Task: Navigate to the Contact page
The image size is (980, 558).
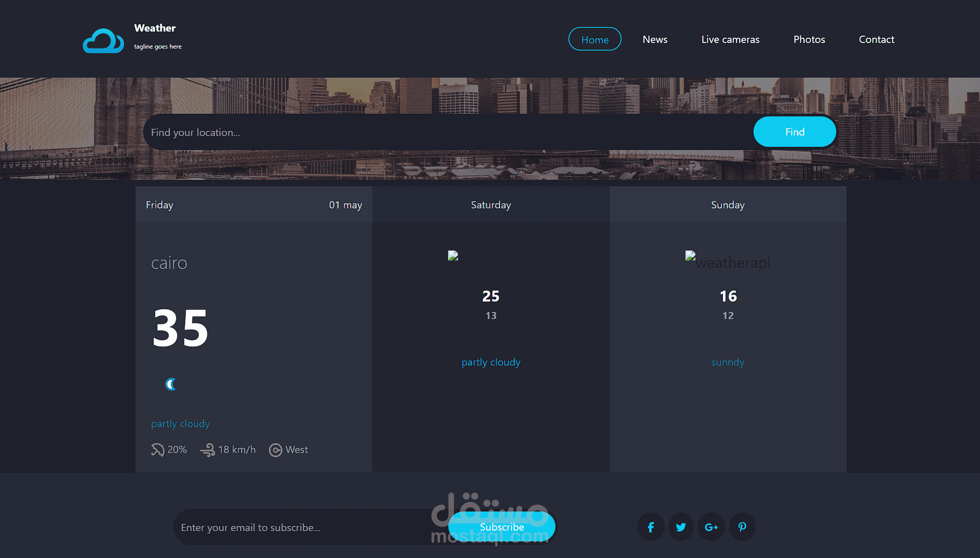Action: pyautogui.click(x=876, y=39)
